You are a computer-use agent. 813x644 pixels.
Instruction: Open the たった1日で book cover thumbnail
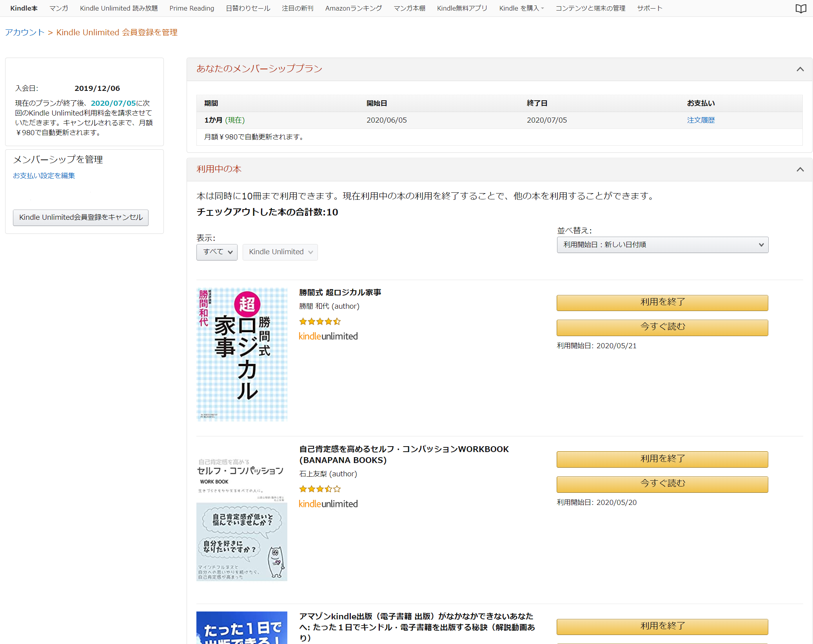[242, 628]
